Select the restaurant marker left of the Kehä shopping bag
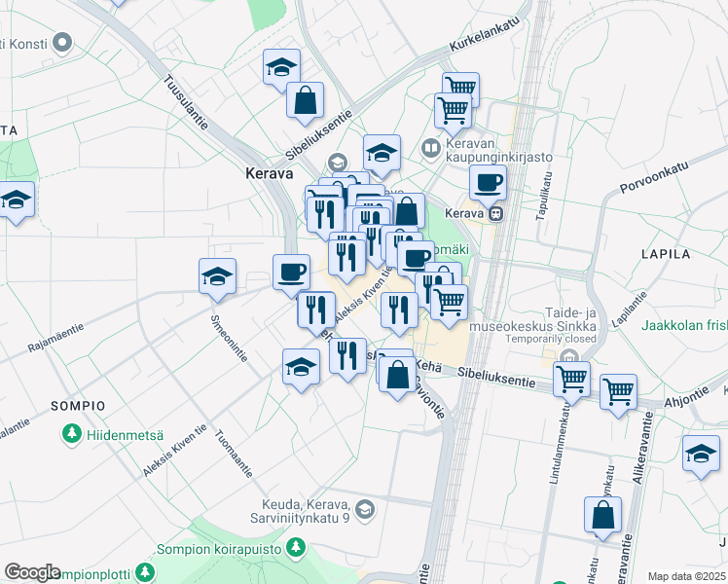 click(x=347, y=357)
